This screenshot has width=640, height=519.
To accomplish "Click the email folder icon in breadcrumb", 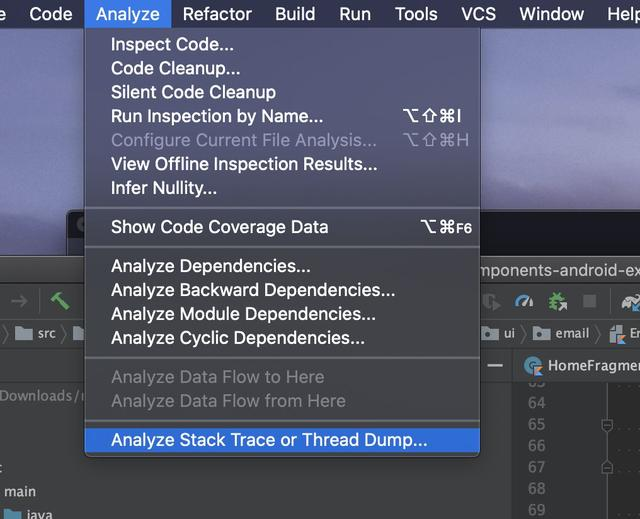I will pyautogui.click(x=541, y=333).
